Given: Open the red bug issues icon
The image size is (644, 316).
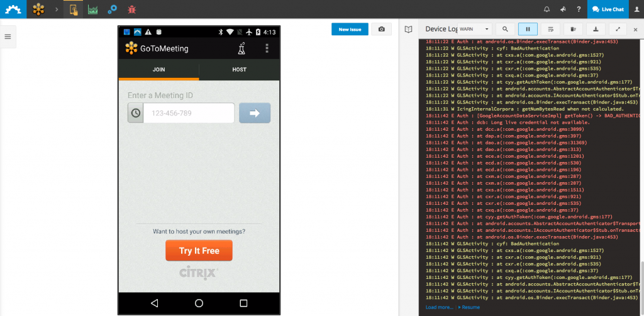Looking at the screenshot, I should coord(132,9).
